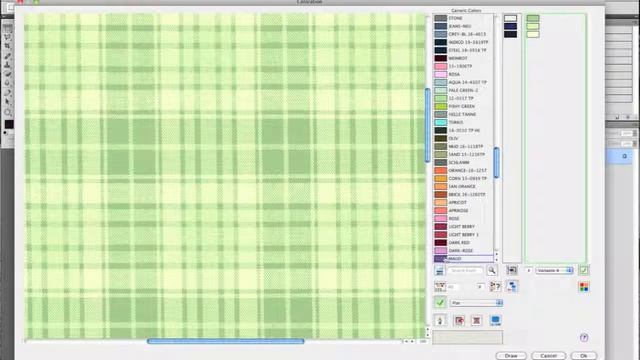Select the SCHLAMM color row
Image resolution: width=640 pixels, height=360 pixels.
click(463, 162)
